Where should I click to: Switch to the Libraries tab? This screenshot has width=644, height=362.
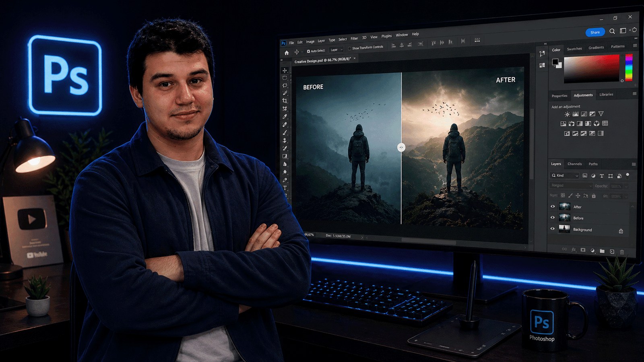point(606,95)
